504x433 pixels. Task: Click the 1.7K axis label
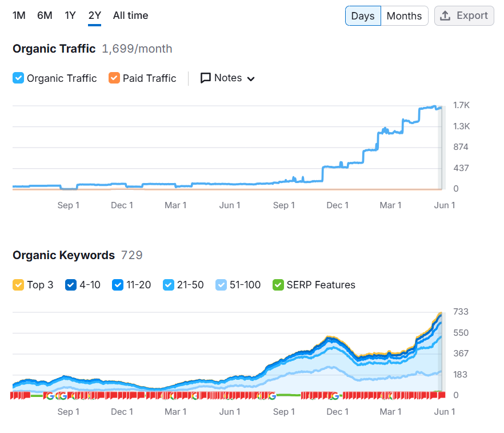click(461, 105)
